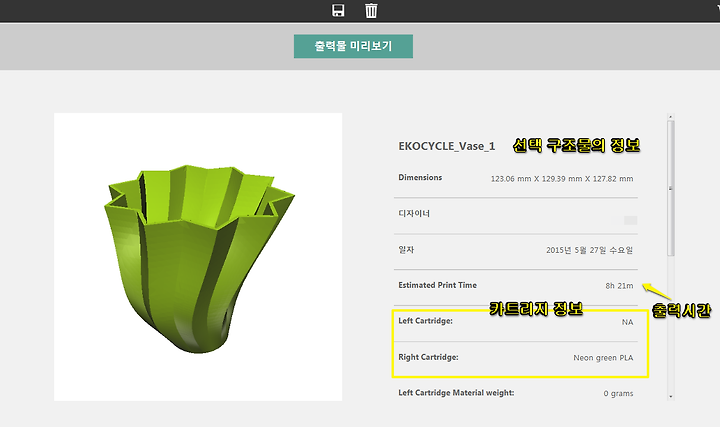Screen dimensions: 720x427
Task: Click the green vase preview thumbnail
Action: [x=198, y=257]
